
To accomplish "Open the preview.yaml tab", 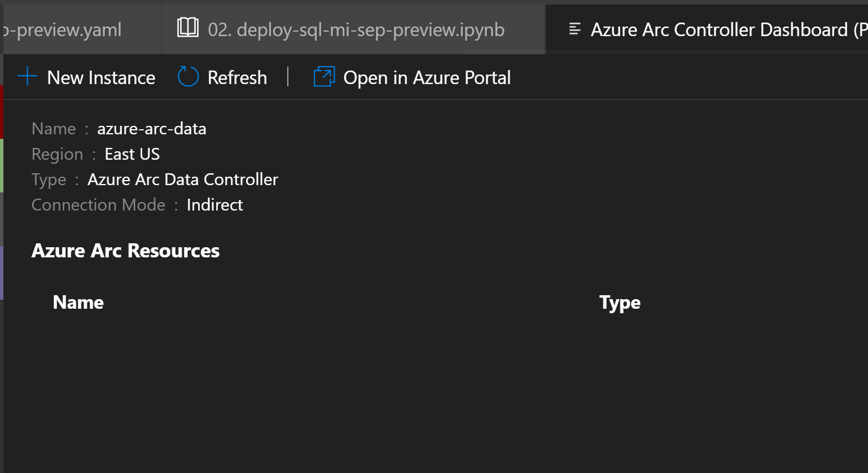I will 62,28.
